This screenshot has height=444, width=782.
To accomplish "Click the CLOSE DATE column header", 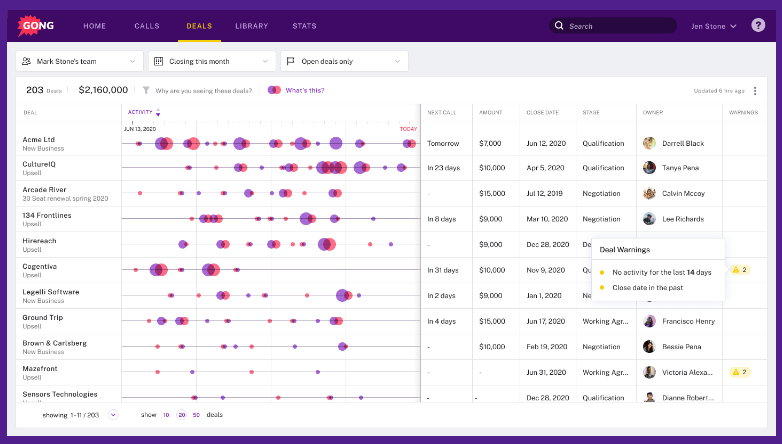I will click(x=542, y=113).
